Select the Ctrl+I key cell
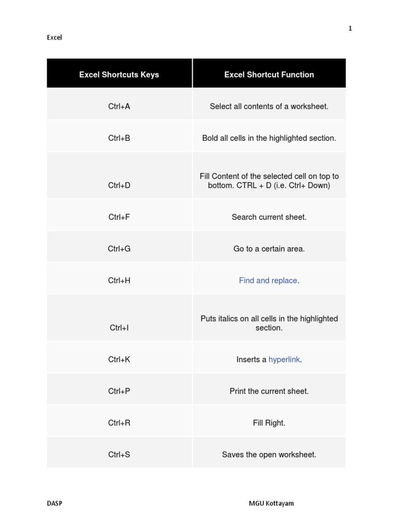The image size is (399, 532). [x=119, y=328]
